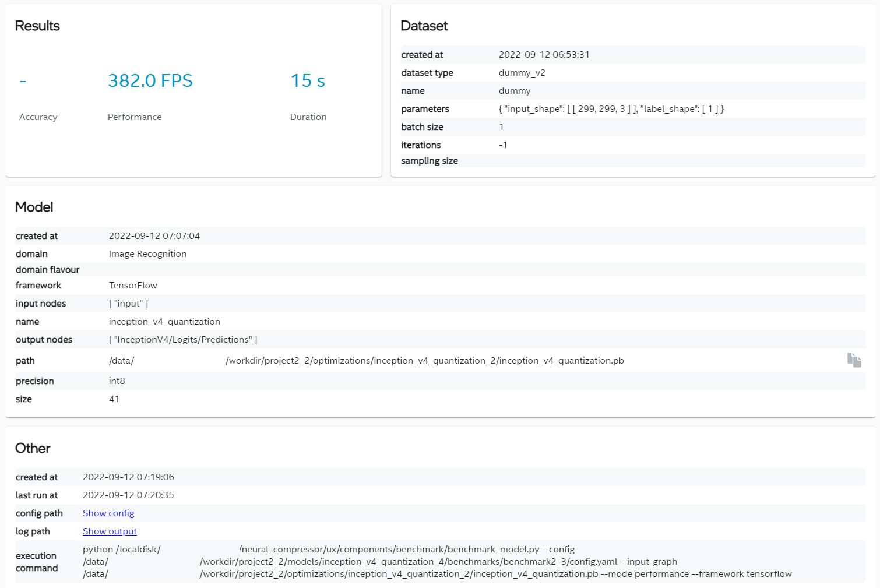Select the benchmark_model.py command line

[329, 549]
